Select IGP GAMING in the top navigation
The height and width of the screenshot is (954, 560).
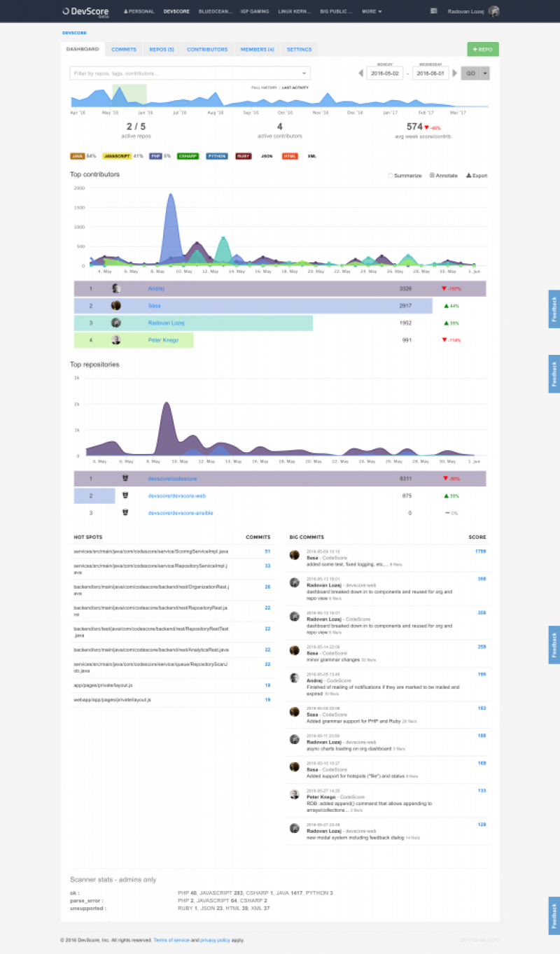tap(255, 11)
